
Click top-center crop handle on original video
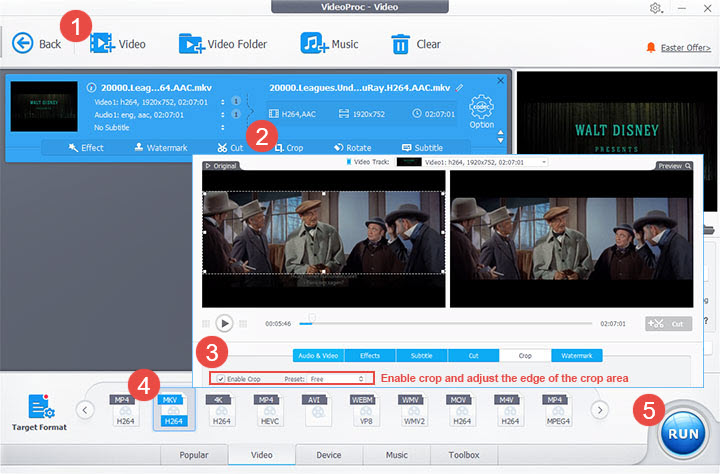click(324, 193)
